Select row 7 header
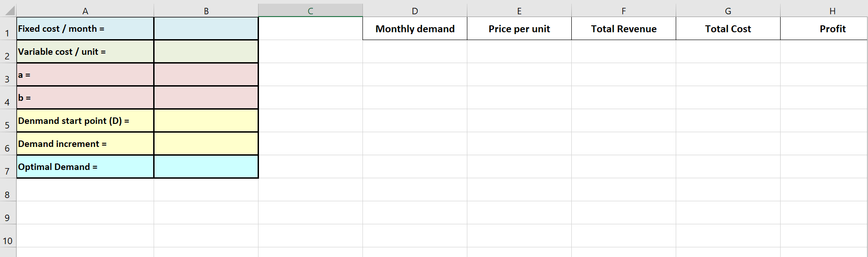 [x=8, y=167]
